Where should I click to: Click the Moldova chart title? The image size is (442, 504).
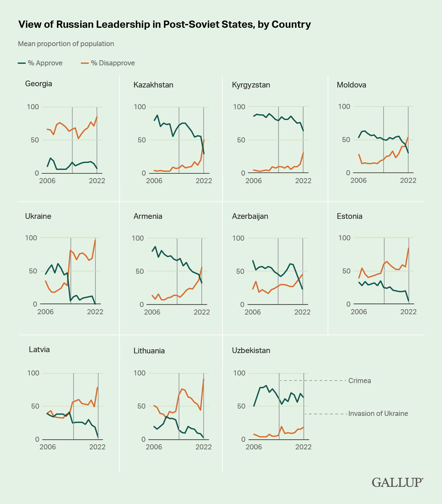point(351,85)
